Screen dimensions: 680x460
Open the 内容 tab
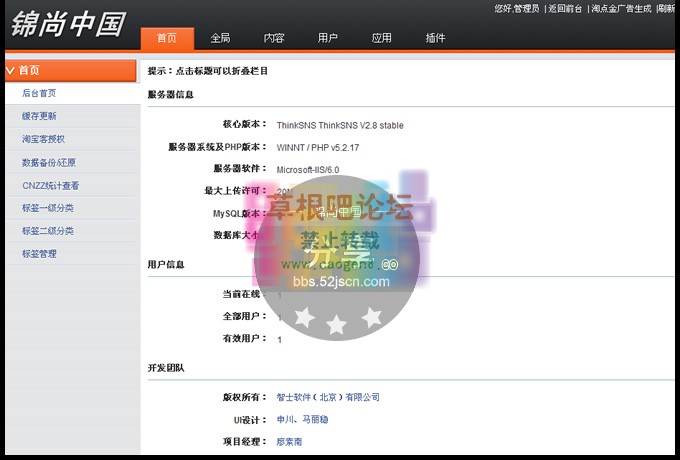tap(274, 39)
